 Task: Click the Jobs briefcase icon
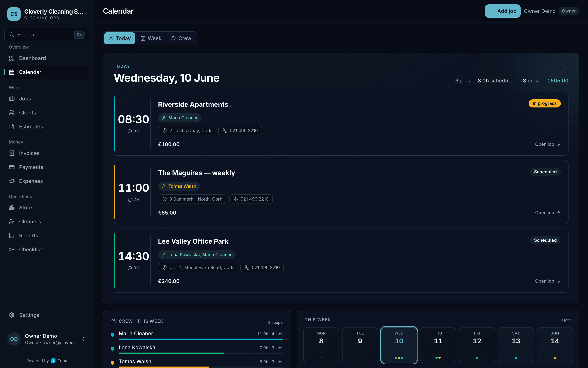coord(12,99)
